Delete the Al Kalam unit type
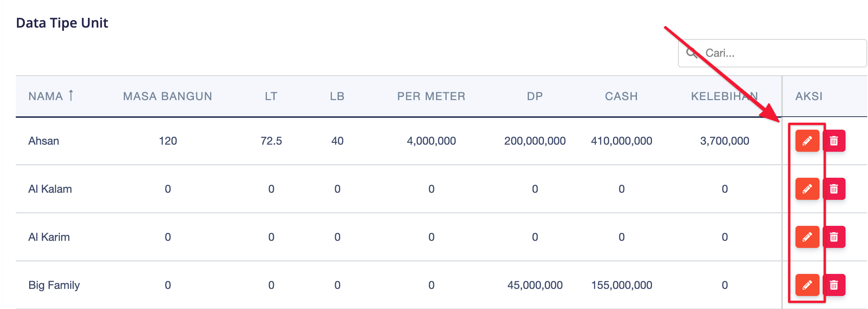868x309 pixels. pos(834,189)
